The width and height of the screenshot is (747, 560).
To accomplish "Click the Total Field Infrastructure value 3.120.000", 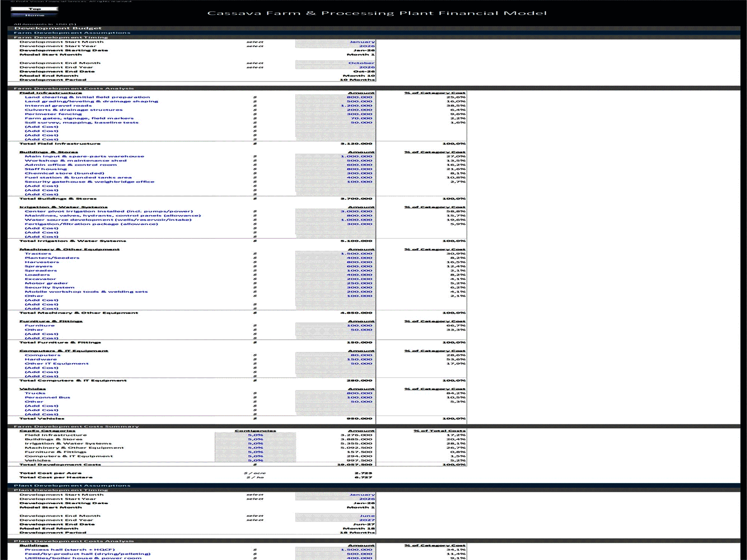I will [356, 144].
